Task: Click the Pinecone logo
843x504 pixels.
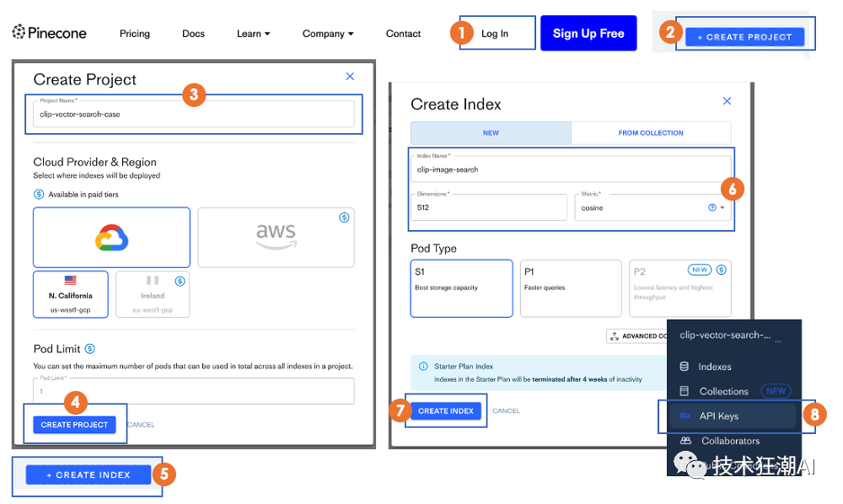Action: coord(49,33)
